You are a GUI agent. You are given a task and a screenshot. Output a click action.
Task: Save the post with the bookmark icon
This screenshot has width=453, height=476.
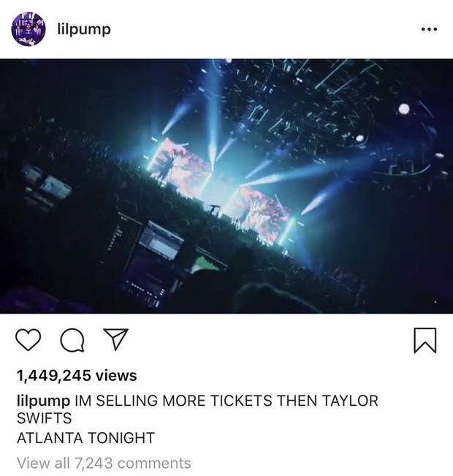click(425, 340)
